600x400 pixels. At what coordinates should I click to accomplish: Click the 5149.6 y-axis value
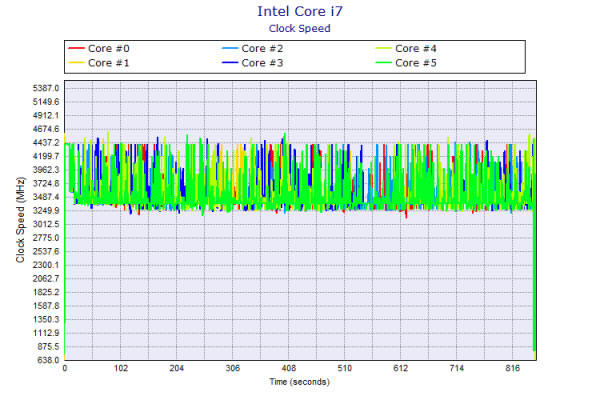pyautogui.click(x=46, y=102)
